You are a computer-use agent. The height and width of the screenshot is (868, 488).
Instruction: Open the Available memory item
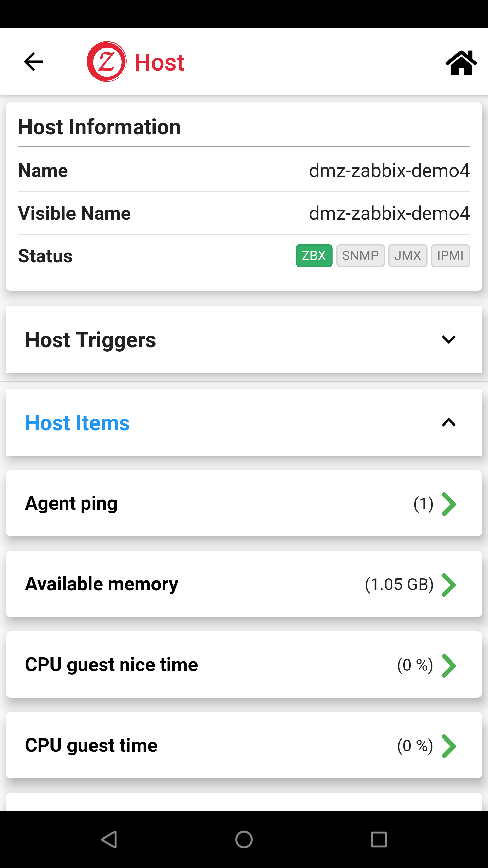click(244, 584)
